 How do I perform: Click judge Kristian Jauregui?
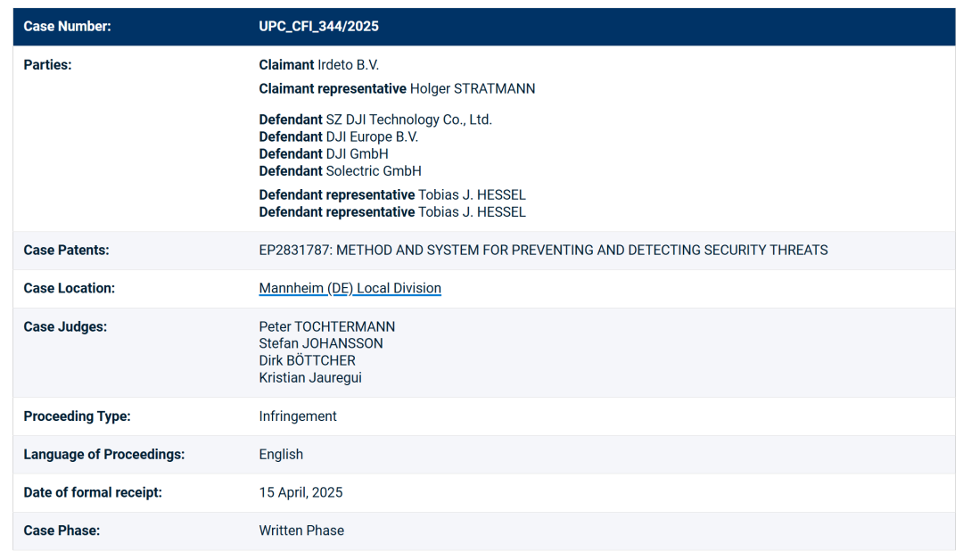310,377
